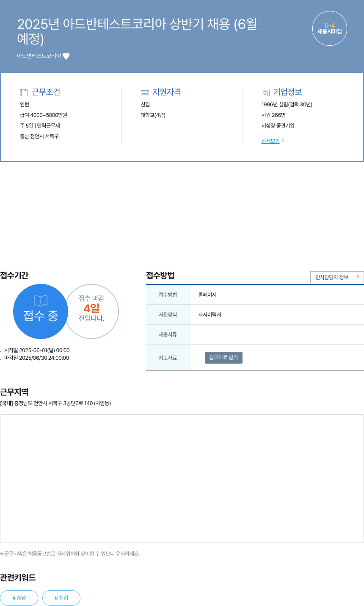The width and height of the screenshot is (364, 606).
Task: Download via 참고자료 받기 button
Action: click(223, 358)
